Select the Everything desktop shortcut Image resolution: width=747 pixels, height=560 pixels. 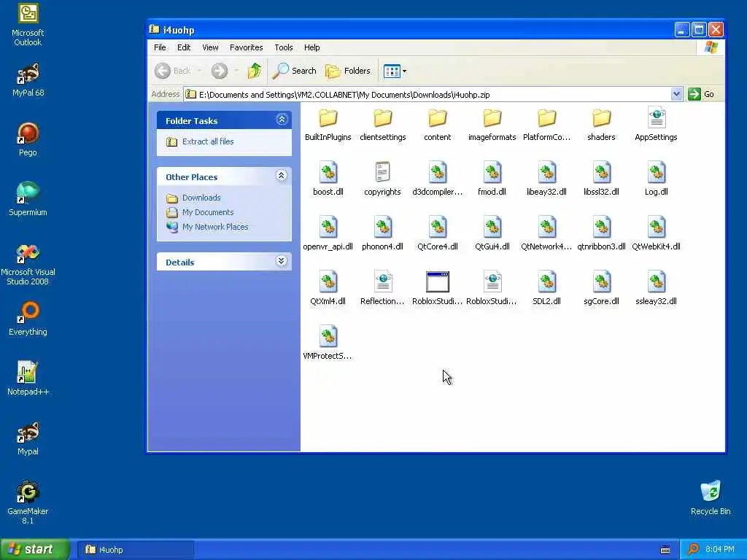(28, 319)
